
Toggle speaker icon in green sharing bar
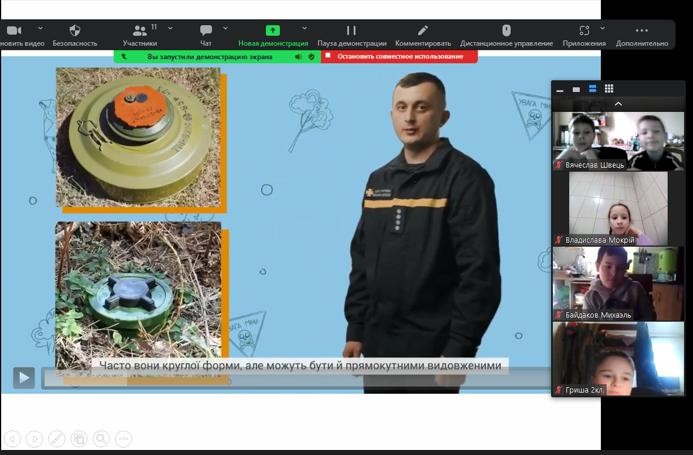pyautogui.click(x=299, y=57)
